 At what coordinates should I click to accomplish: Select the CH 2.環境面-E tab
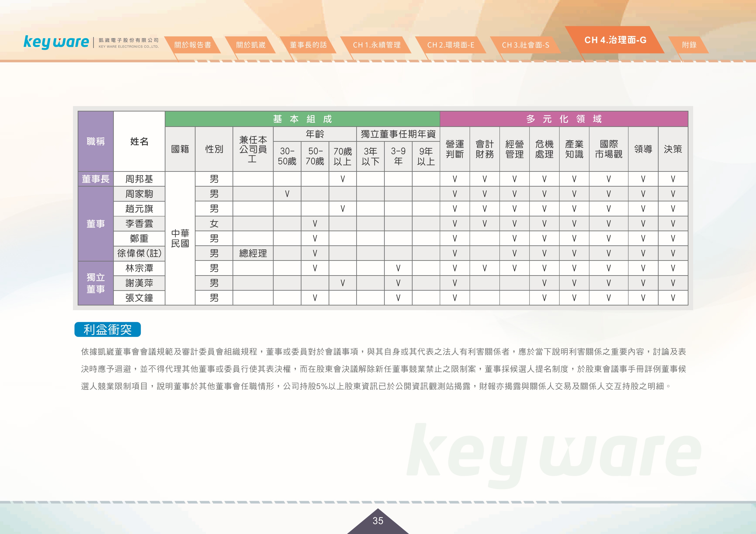[451, 45]
